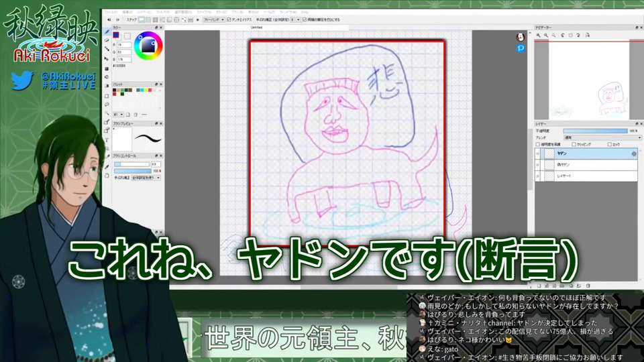Enable the ロック checkbox
Viewport: 644px width, 362px height.
610,145
